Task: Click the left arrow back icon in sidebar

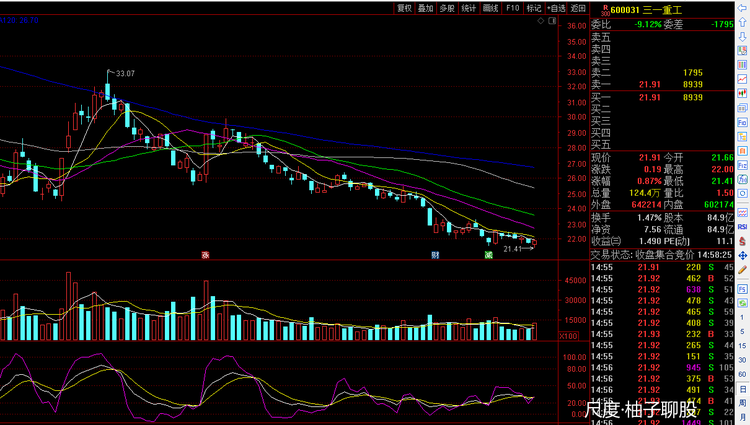Action: pos(742,9)
